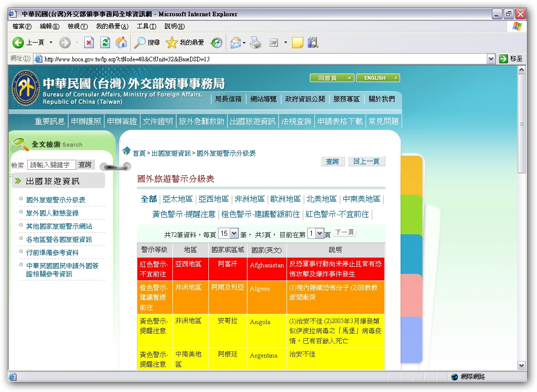Print the page with the printer icon
The width and height of the screenshot is (537, 392).
tap(256, 43)
